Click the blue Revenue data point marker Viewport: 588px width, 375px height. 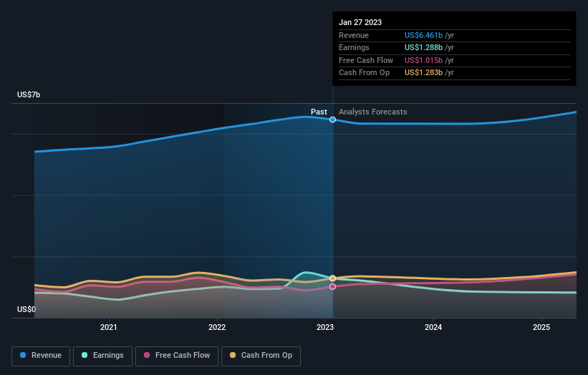tap(332, 120)
